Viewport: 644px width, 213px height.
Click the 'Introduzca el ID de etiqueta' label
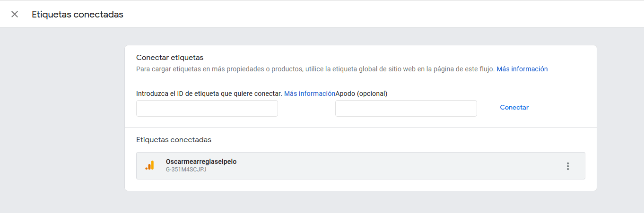[x=209, y=94]
